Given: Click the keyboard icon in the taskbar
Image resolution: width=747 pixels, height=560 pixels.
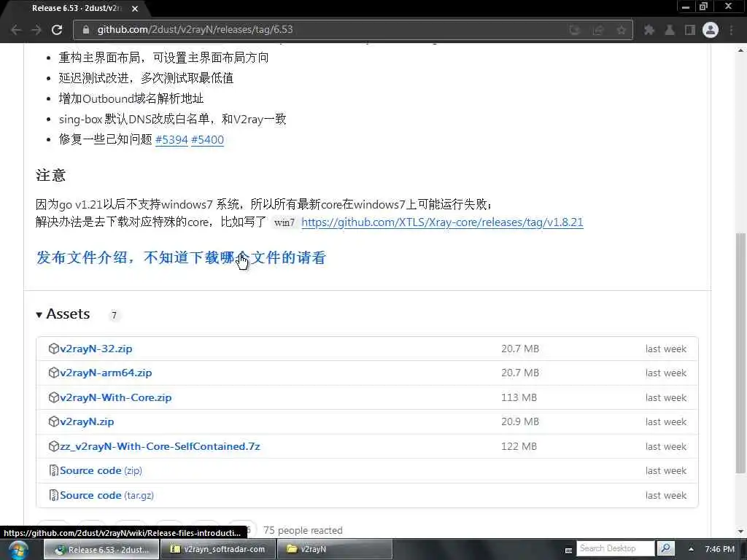Looking at the screenshot, I should pos(568,550).
